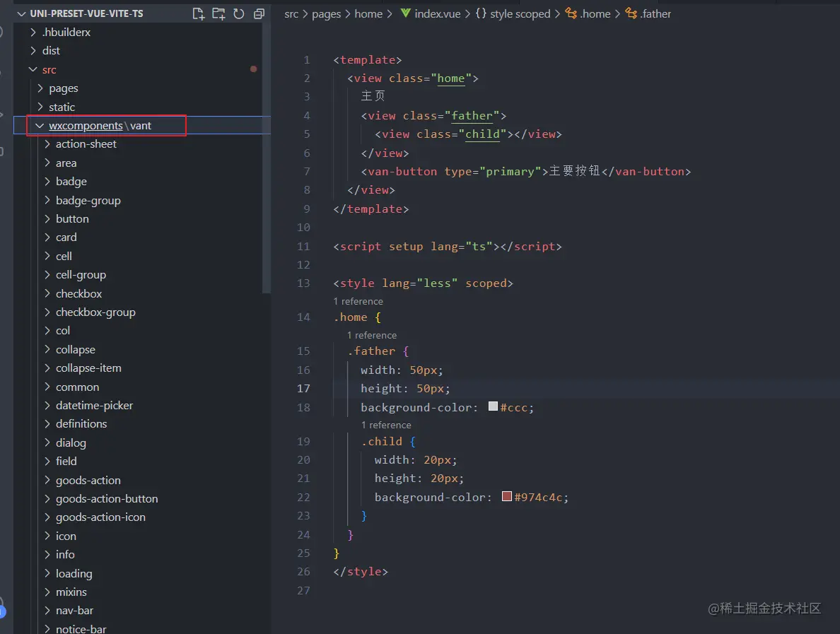Expand the badge folder chevron

(x=47, y=181)
